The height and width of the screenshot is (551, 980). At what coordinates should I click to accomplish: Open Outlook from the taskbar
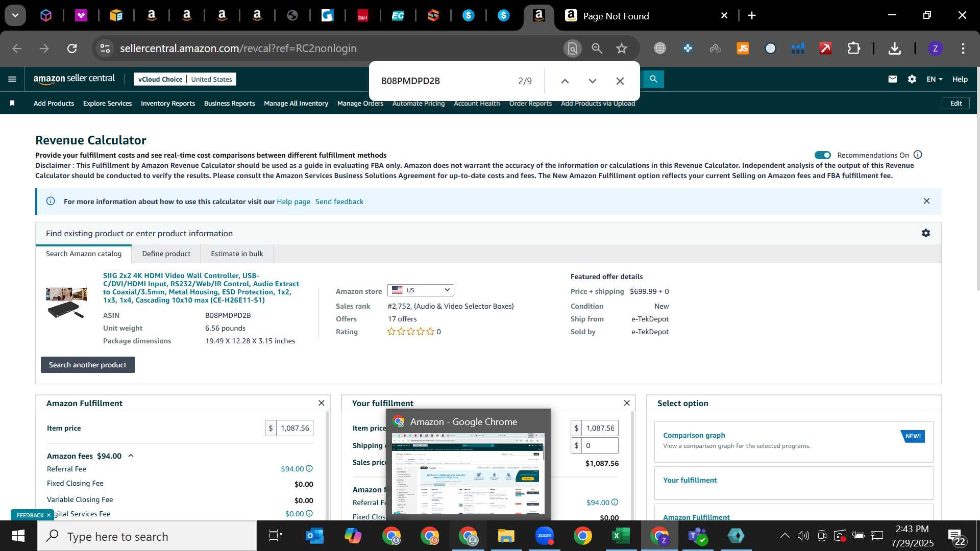314,536
